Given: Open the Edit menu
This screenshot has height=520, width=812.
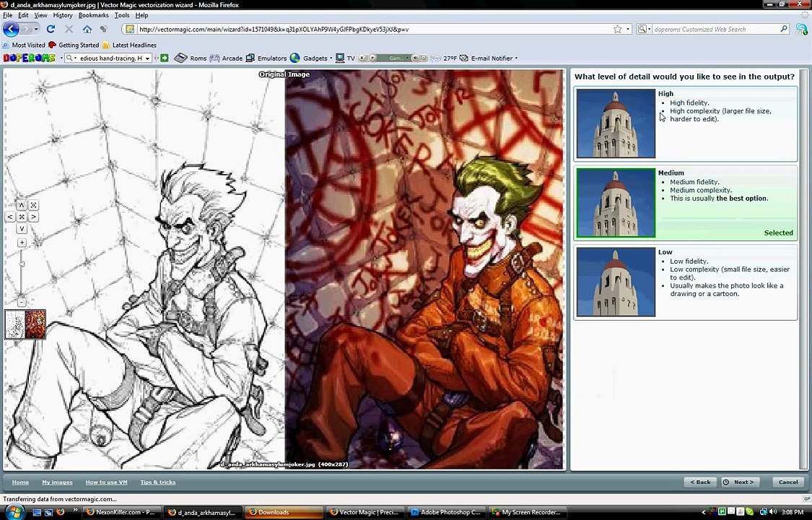Looking at the screenshot, I should coord(23,15).
